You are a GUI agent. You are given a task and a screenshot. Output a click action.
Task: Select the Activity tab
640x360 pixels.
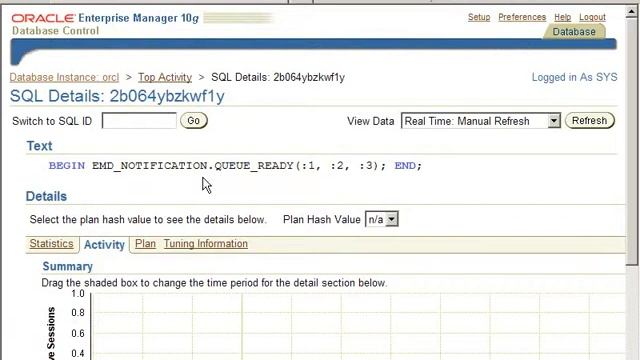pyautogui.click(x=104, y=244)
